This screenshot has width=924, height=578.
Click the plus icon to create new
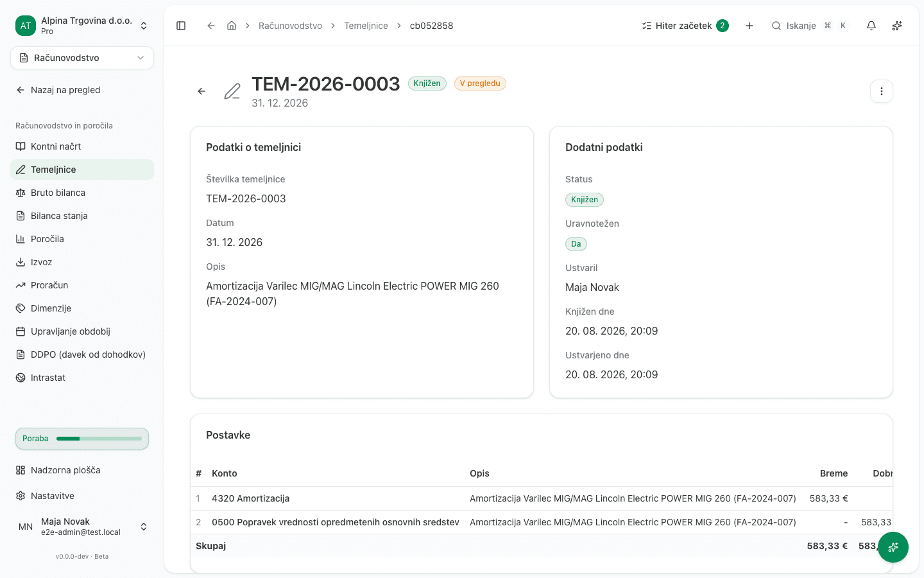tap(749, 26)
